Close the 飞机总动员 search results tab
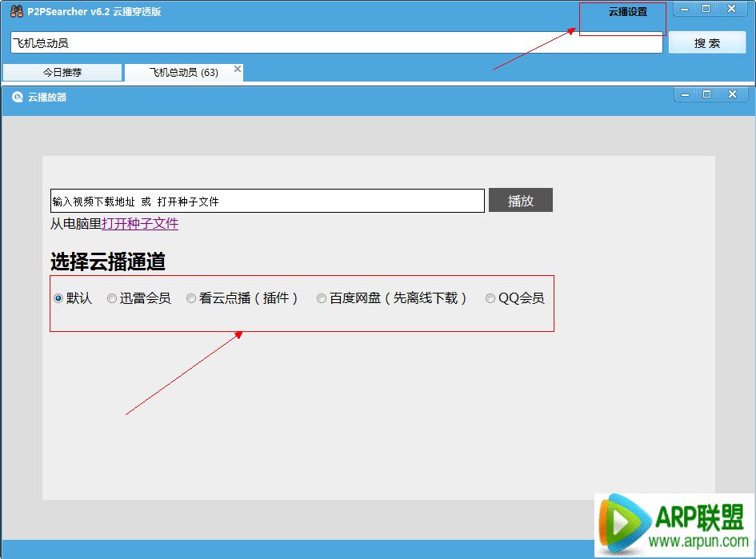Image resolution: width=756 pixels, height=559 pixels. [236, 68]
